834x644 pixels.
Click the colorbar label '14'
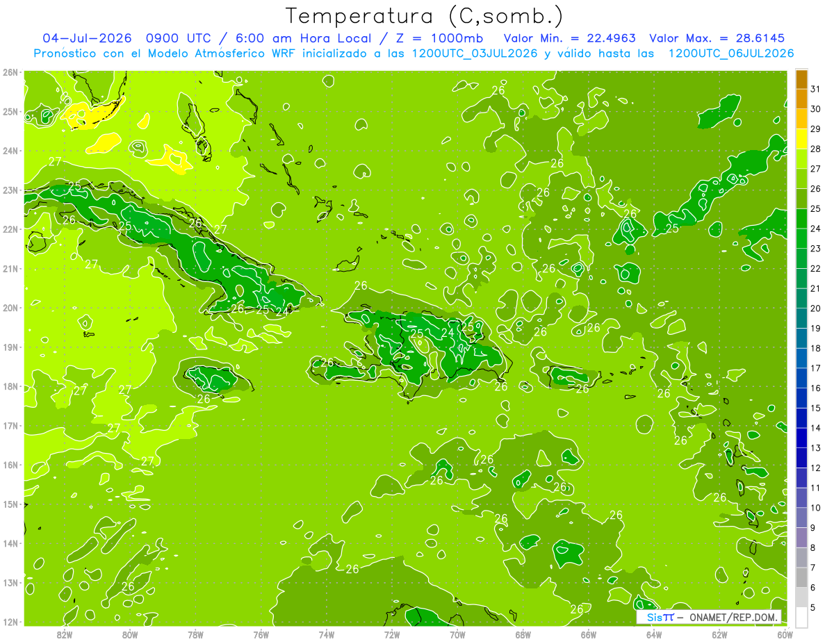(815, 428)
